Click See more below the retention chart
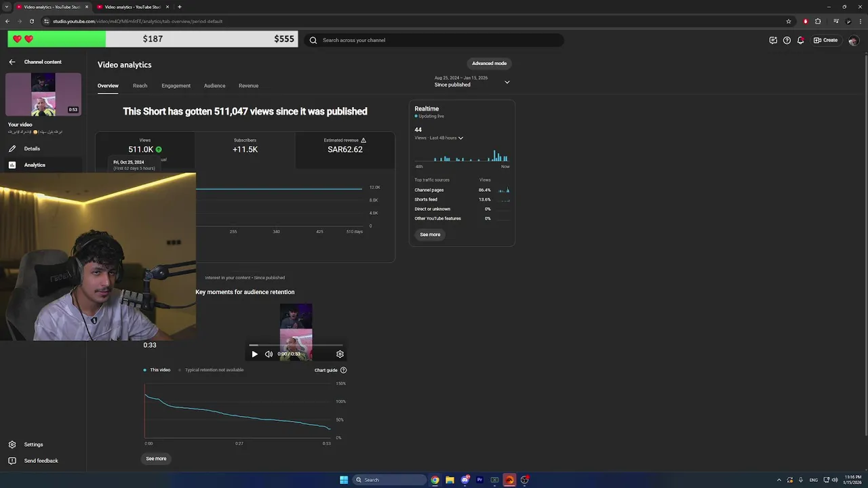 [x=156, y=459]
